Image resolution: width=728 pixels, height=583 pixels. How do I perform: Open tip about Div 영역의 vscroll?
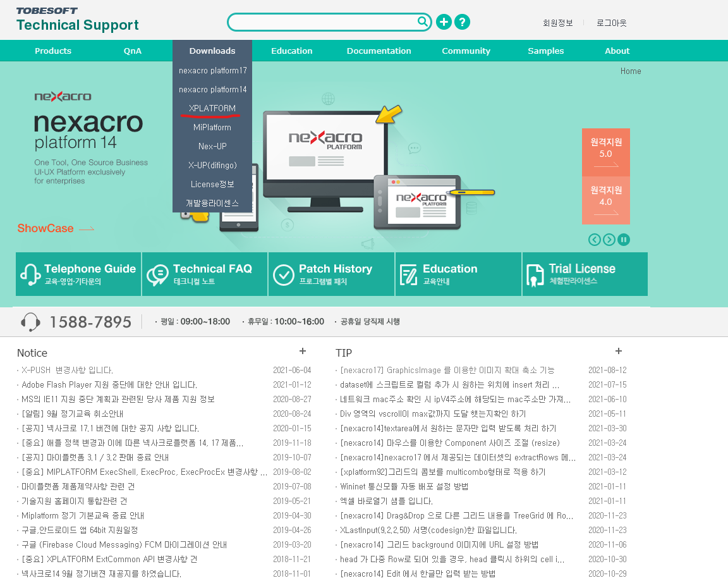pyautogui.click(x=433, y=414)
